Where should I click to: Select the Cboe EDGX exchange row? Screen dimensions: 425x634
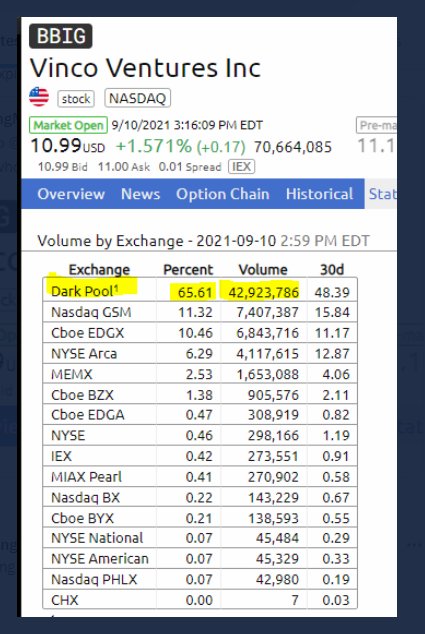coord(200,333)
